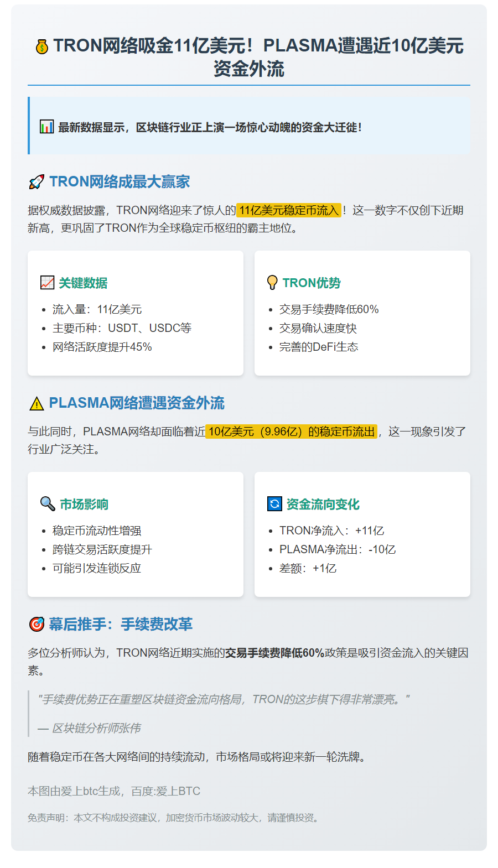This screenshot has height=868, width=498.
Task: Click callout text 最新数据显示，区块链行业正上演
Action: [210, 127]
